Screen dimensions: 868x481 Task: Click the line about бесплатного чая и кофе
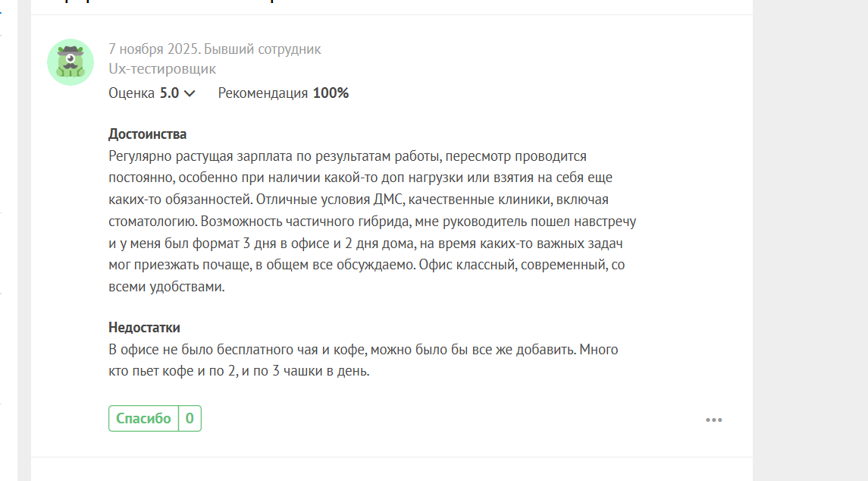click(x=363, y=350)
